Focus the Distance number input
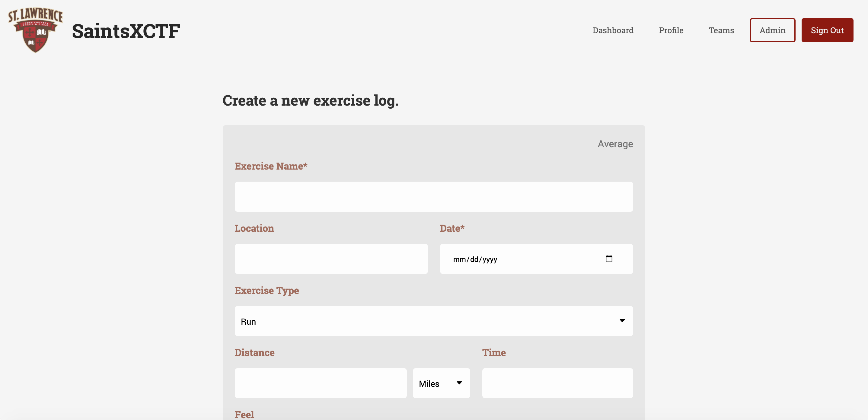The width and height of the screenshot is (868, 420). point(321,383)
